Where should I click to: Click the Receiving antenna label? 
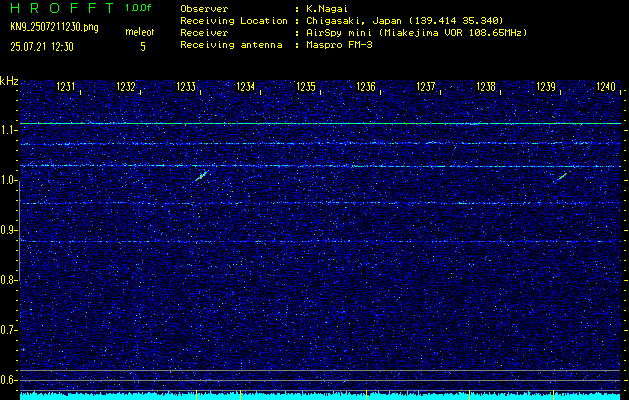coord(231,45)
